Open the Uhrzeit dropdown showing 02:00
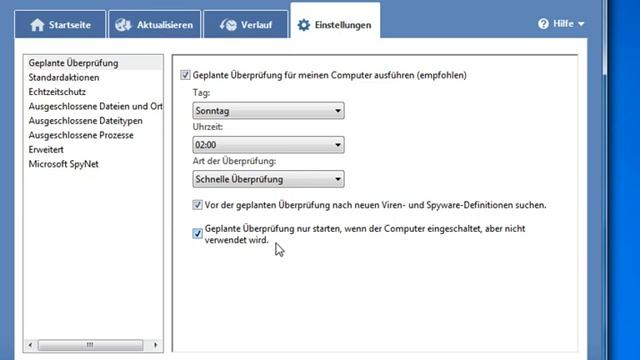Viewport: 640px width, 360px height. (268, 145)
